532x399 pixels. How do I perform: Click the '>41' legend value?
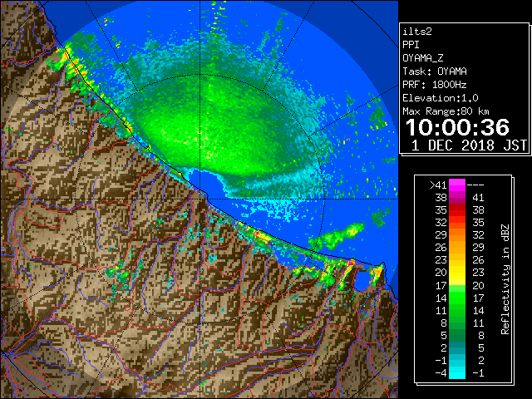[x=438, y=185]
